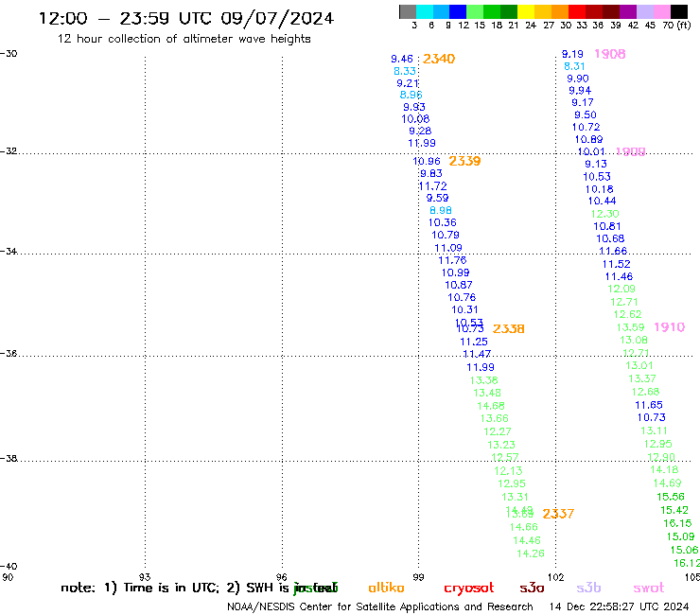Click orange pass number 2339
The image size is (700, 615).
(x=464, y=161)
